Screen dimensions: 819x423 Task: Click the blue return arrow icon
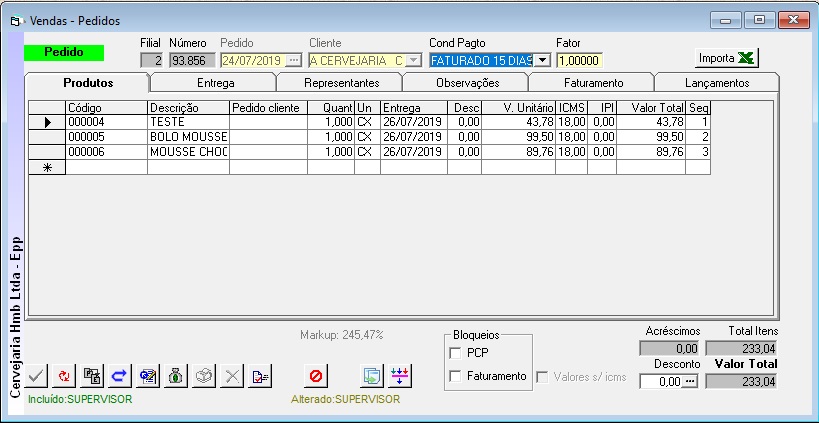click(x=120, y=376)
